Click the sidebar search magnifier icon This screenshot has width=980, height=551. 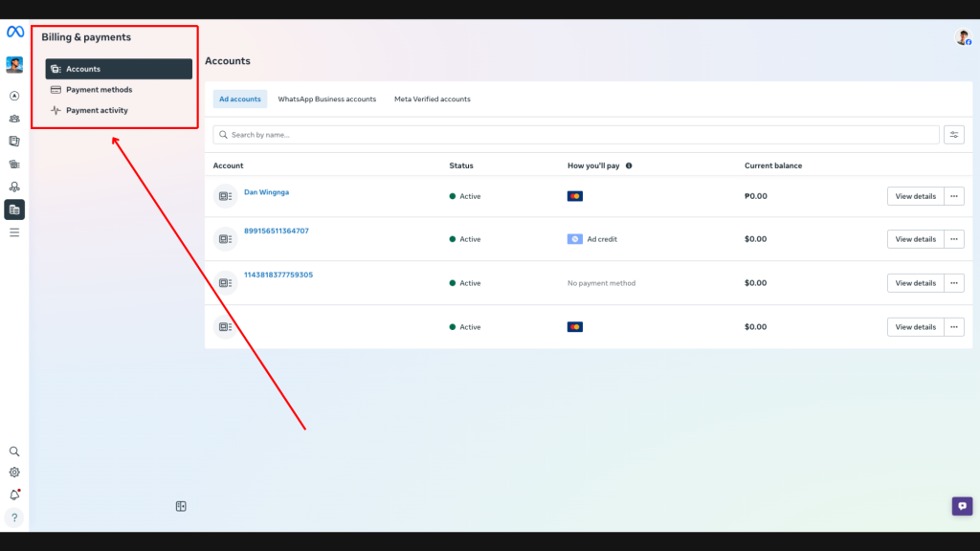[14, 452]
